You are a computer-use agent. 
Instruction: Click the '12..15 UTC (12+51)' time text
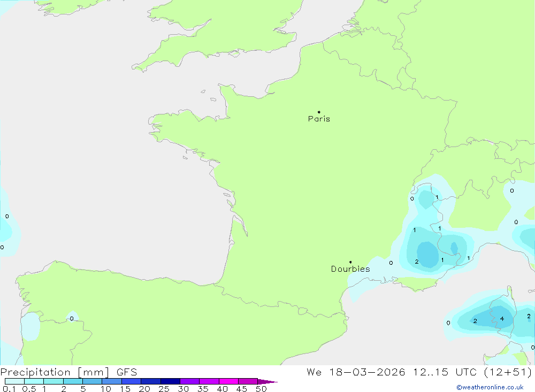click(472, 372)
